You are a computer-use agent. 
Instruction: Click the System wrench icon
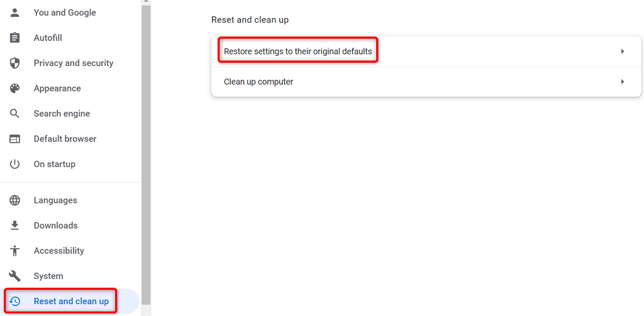14,276
